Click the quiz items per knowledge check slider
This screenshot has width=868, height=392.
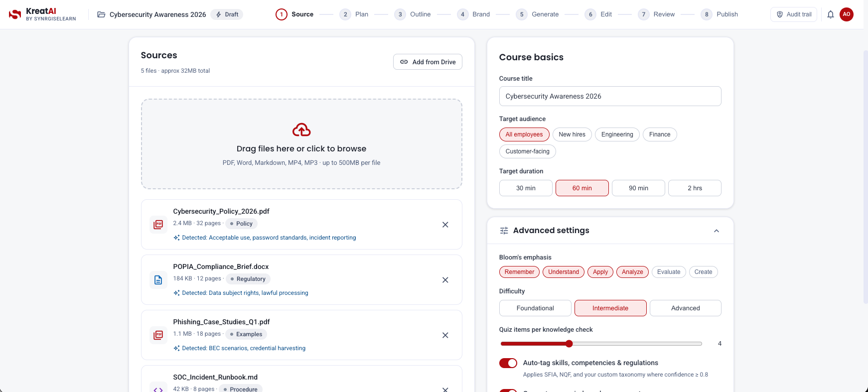click(601, 344)
